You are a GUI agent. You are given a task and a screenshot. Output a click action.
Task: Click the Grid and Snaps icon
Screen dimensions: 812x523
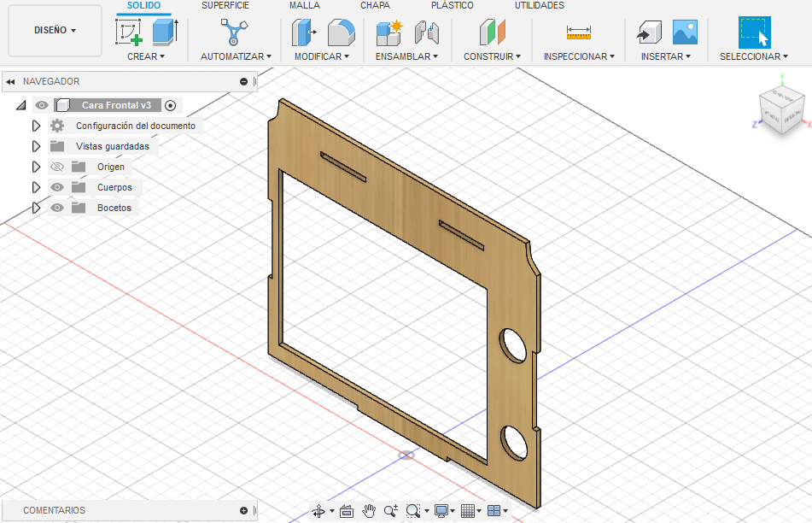tap(468, 512)
